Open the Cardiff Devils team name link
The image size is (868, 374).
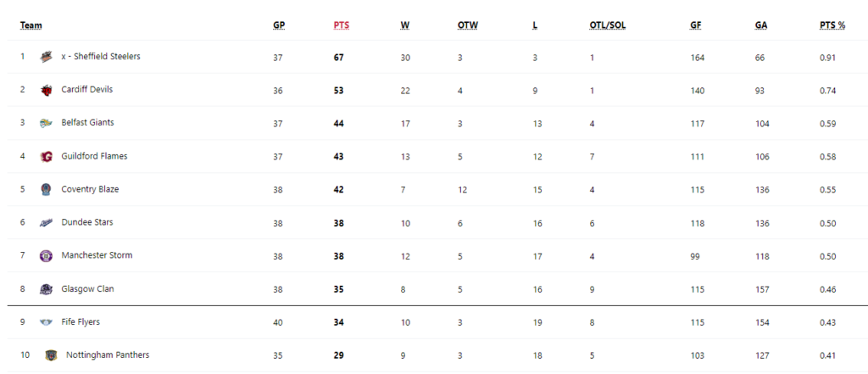87,89
